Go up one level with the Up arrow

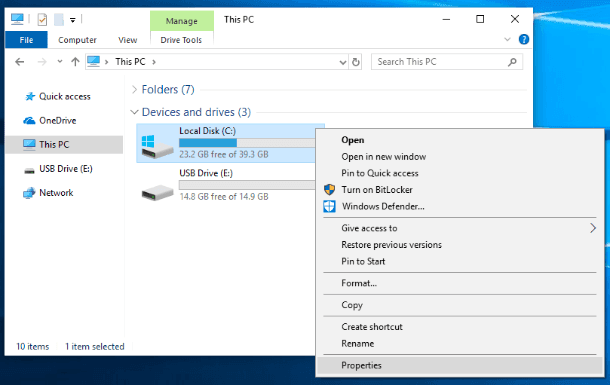click(75, 61)
